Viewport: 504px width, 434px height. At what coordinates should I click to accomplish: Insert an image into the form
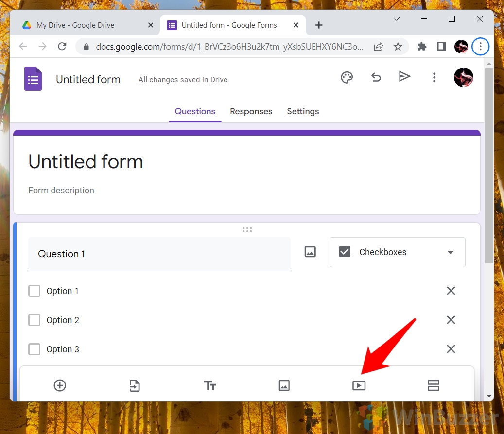click(284, 385)
